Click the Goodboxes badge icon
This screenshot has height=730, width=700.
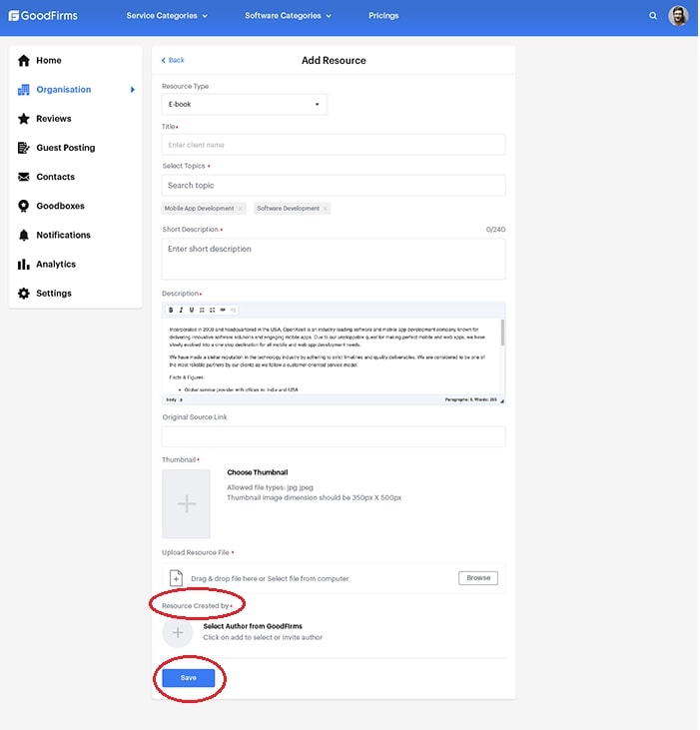(x=24, y=206)
